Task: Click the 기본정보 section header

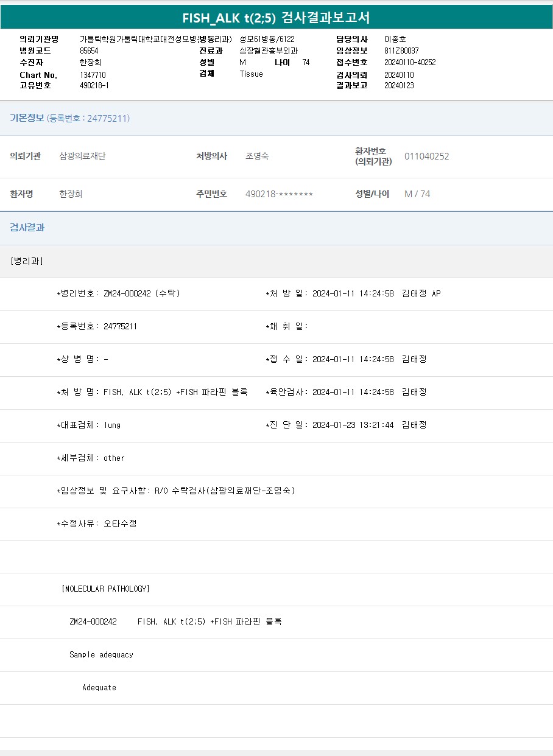Action: [27, 118]
